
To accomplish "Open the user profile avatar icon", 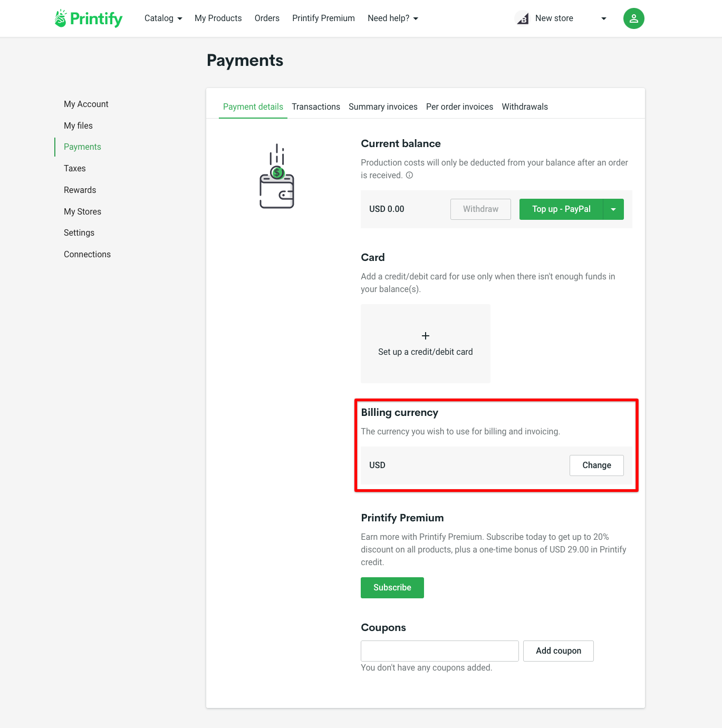I will (x=633, y=18).
